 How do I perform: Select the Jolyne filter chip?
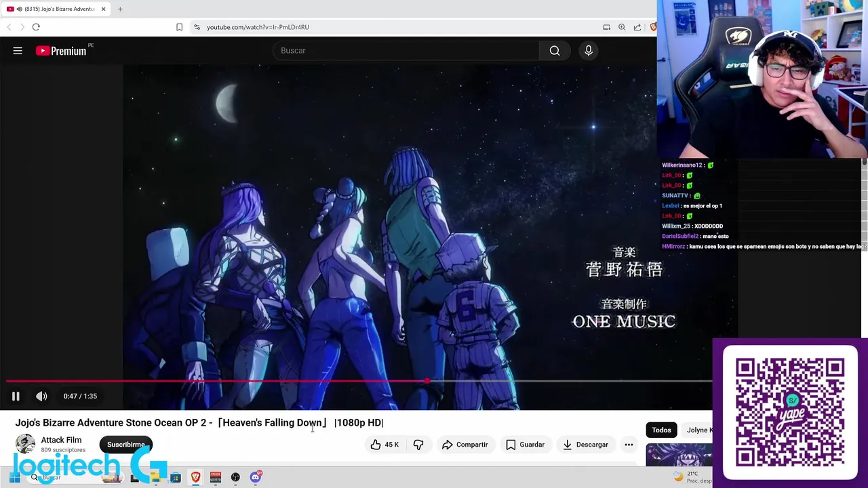click(x=698, y=430)
